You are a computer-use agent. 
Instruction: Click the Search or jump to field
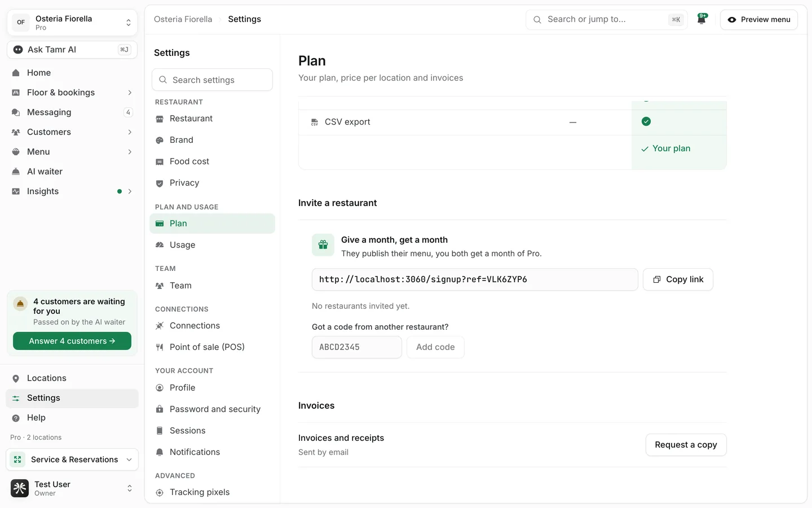point(607,19)
